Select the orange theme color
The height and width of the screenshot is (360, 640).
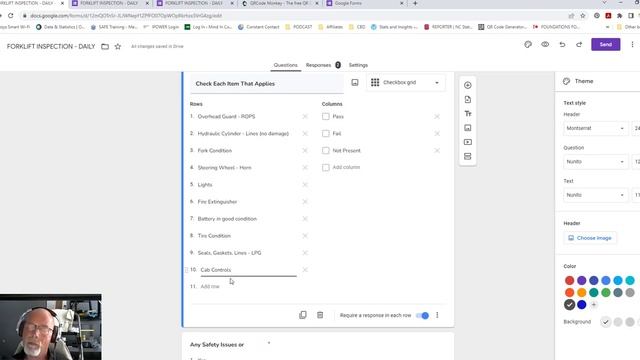[582, 292]
